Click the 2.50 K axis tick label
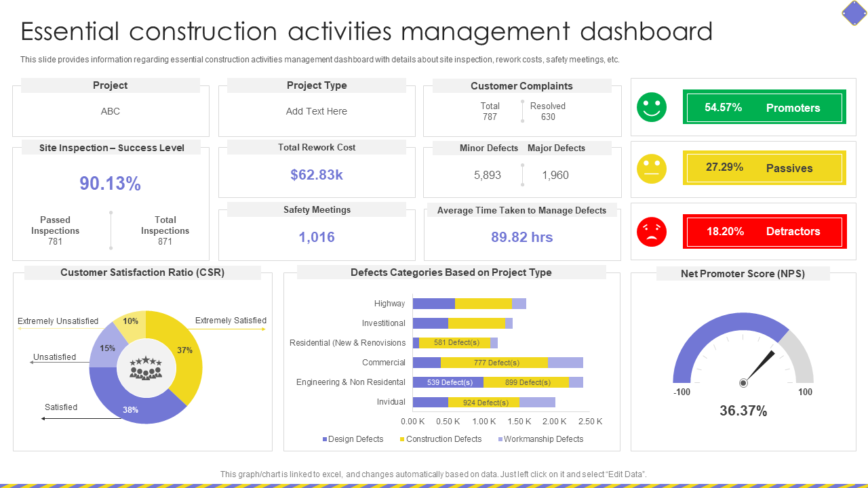 (590, 422)
